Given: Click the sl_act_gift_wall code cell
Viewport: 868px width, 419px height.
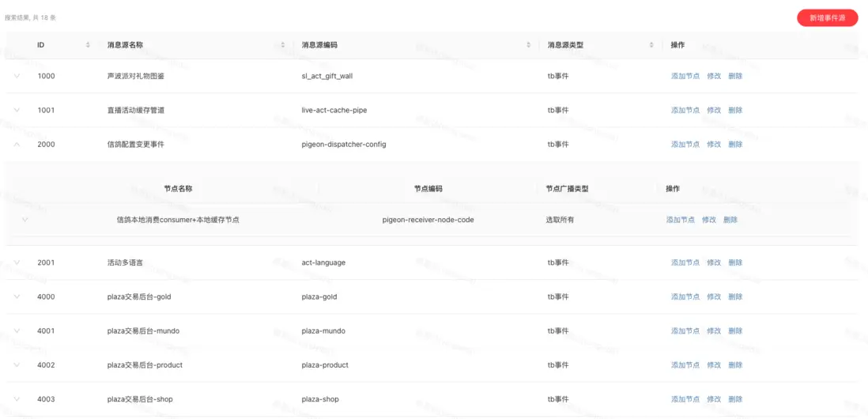Looking at the screenshot, I should pos(327,76).
